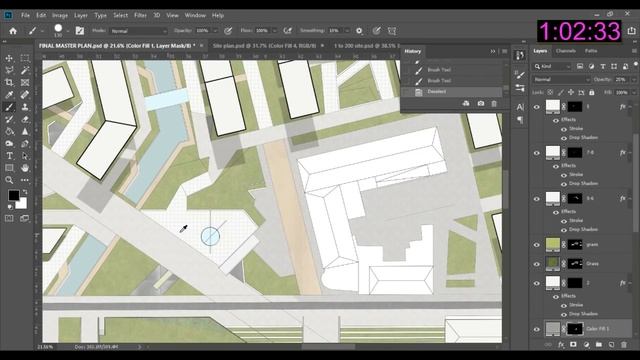Open the Window menu
Image resolution: width=640 pixels, height=360 pixels.
point(195,15)
